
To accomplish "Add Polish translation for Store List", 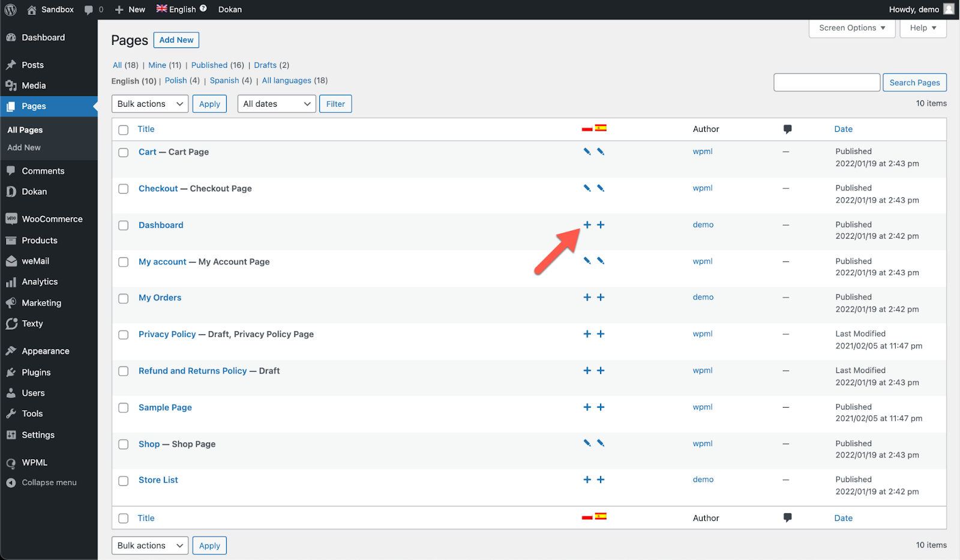I will [x=587, y=480].
